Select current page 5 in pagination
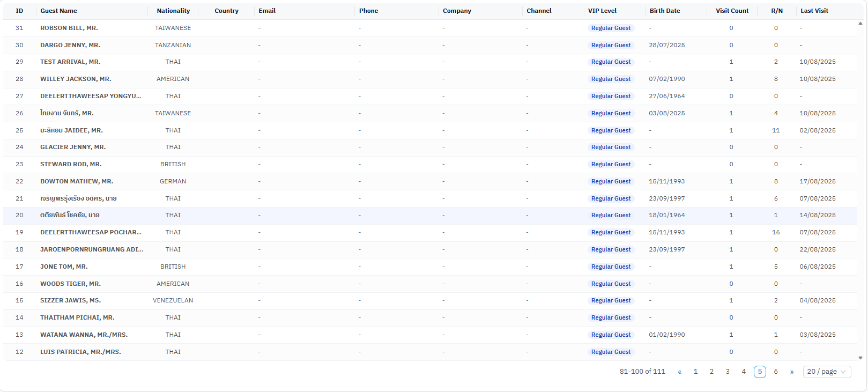 [x=759, y=372]
